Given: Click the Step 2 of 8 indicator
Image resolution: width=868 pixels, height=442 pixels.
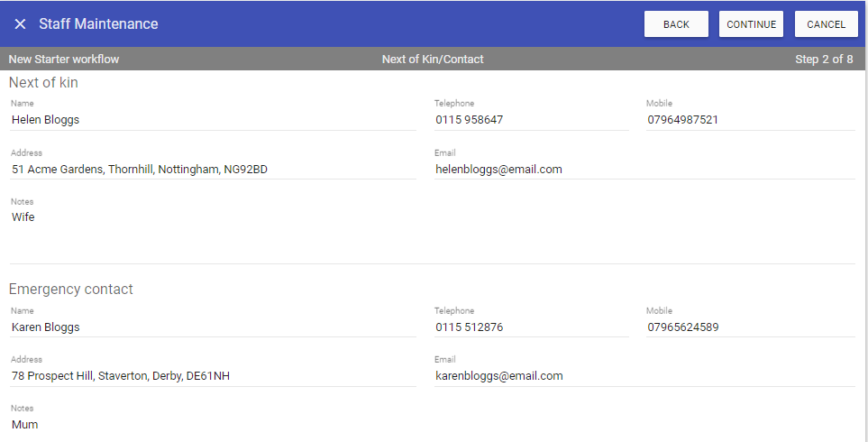Looking at the screenshot, I should 824,60.
